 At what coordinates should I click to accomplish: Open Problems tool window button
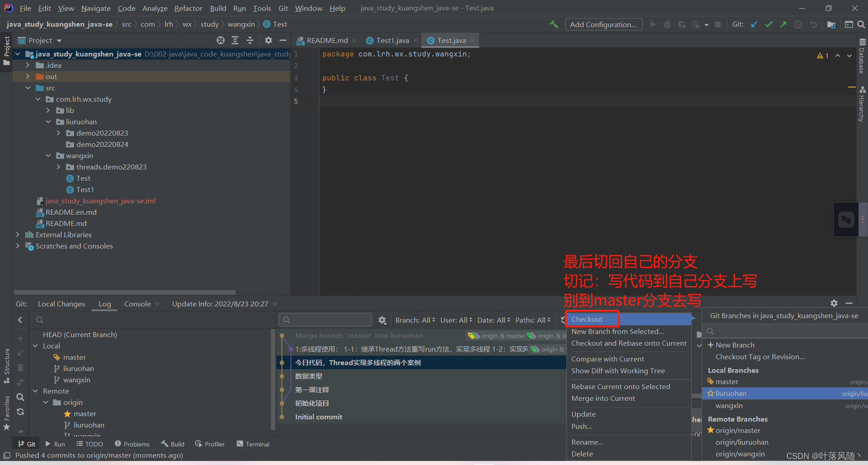(132, 444)
